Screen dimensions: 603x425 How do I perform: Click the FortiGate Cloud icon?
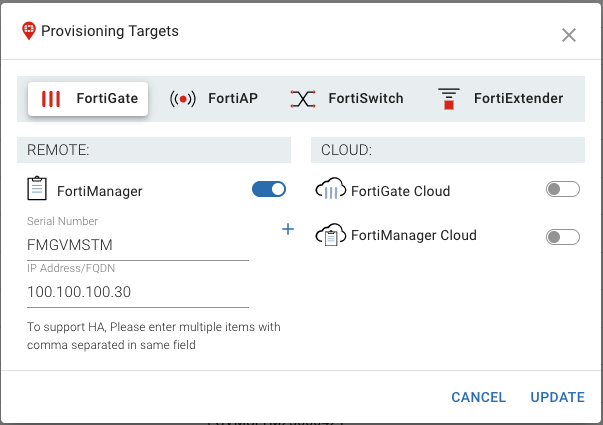331,188
